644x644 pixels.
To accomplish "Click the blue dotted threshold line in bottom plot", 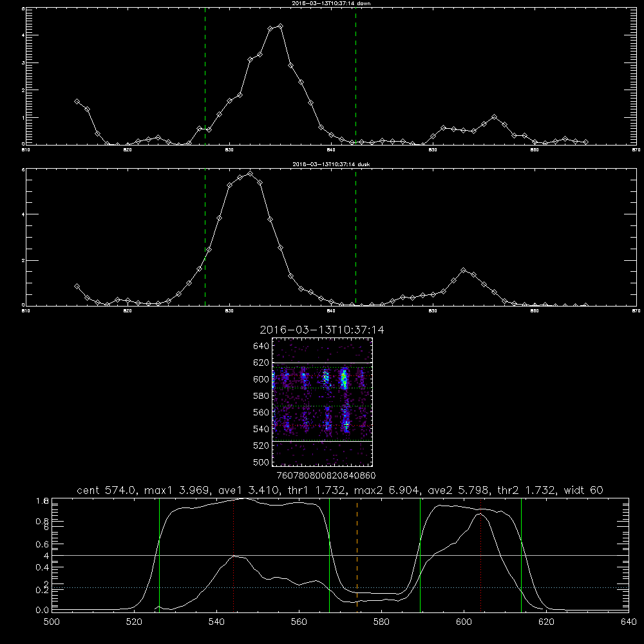I will (340, 588).
